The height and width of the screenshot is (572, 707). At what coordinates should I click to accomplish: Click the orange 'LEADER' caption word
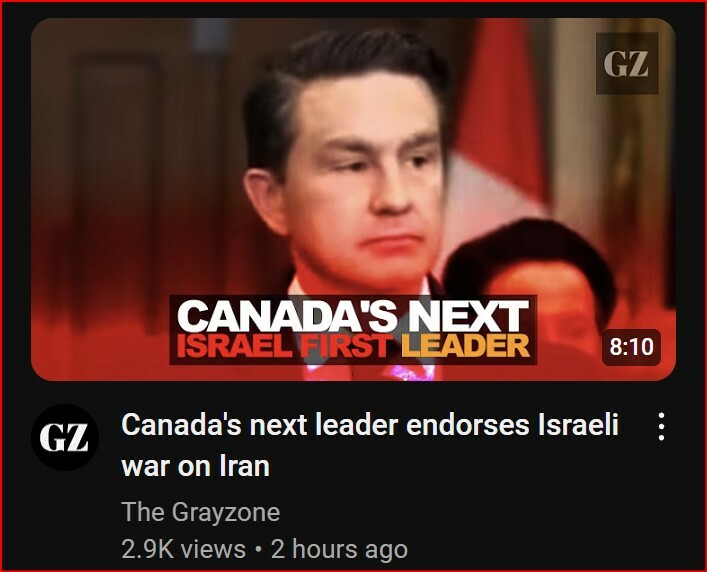point(465,347)
